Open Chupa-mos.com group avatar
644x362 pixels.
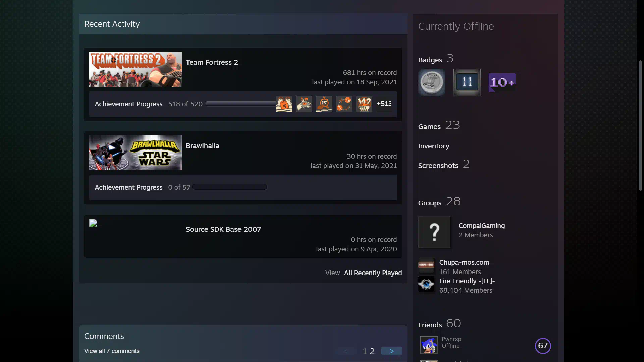pyautogui.click(x=426, y=265)
